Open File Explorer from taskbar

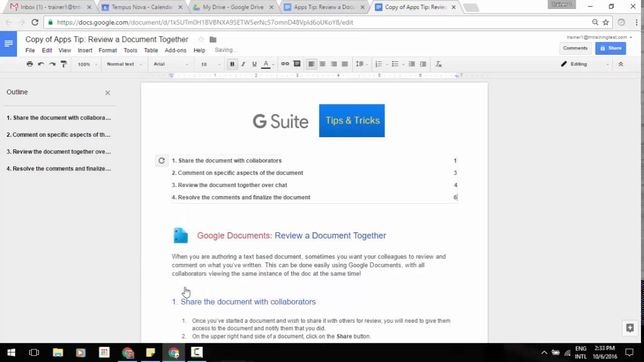point(57,352)
